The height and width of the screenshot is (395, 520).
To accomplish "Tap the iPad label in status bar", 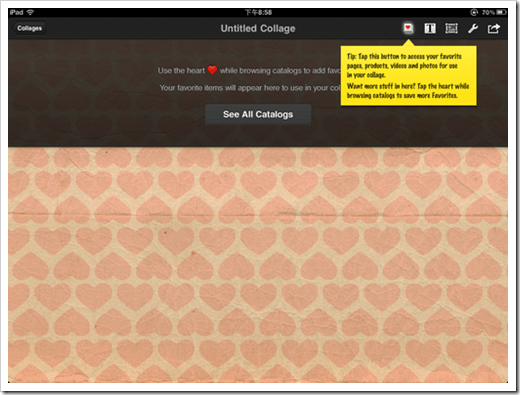I will [x=16, y=13].
